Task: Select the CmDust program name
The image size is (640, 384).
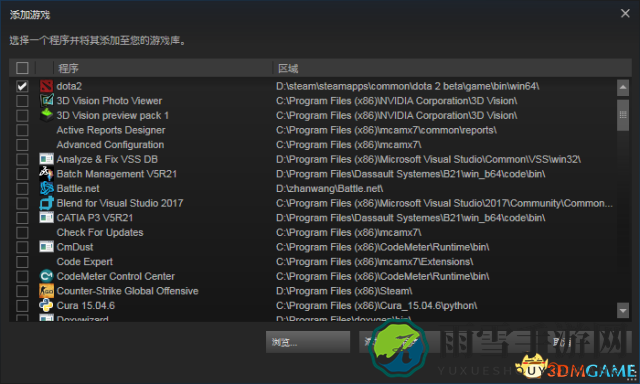Action: tap(75, 247)
